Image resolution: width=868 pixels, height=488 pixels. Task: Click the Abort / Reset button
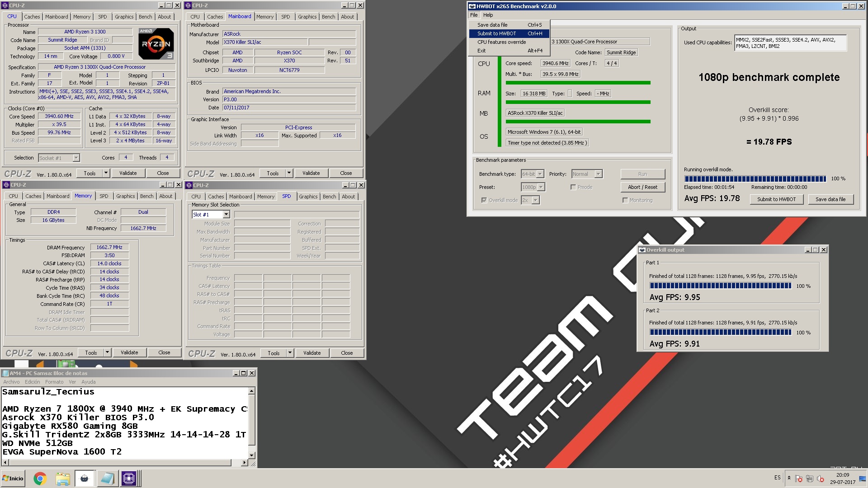tap(642, 187)
